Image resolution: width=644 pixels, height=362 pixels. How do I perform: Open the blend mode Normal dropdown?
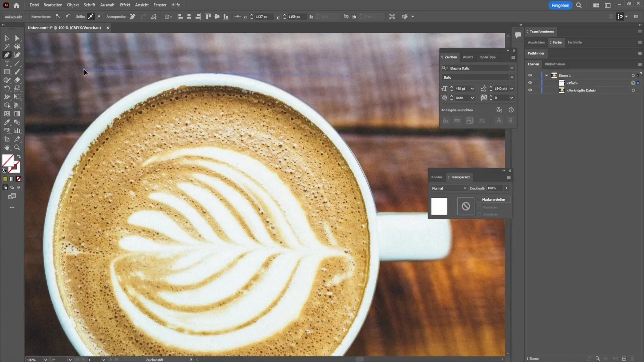click(x=449, y=188)
